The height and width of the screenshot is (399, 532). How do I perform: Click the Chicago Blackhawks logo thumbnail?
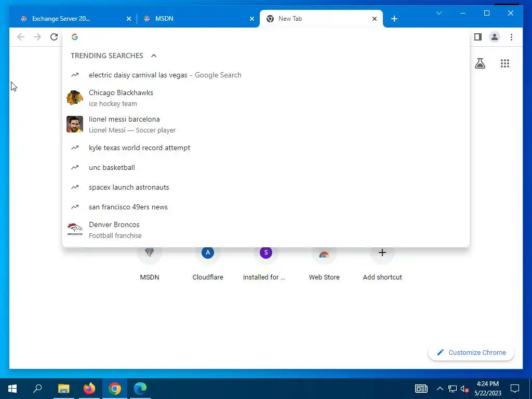(75, 98)
